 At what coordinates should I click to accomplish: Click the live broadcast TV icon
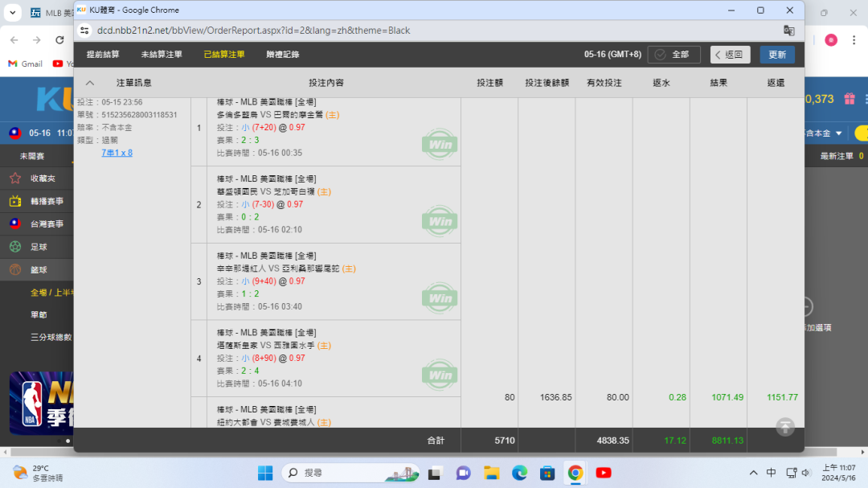pos(14,201)
